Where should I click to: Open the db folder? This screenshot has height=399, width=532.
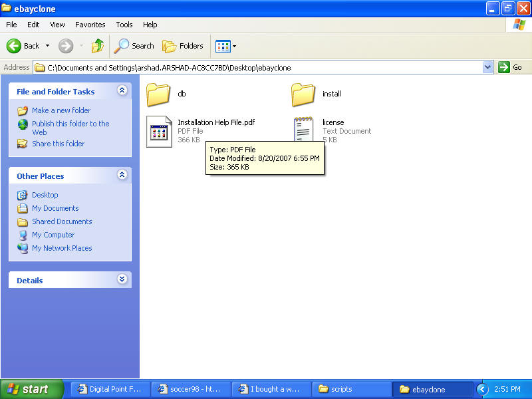pyautogui.click(x=159, y=94)
